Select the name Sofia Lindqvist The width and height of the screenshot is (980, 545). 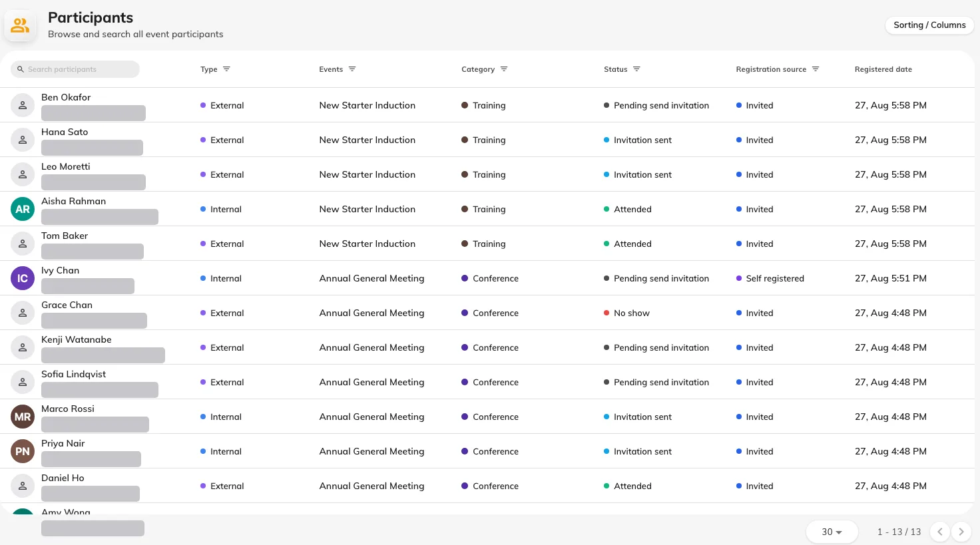73,374
